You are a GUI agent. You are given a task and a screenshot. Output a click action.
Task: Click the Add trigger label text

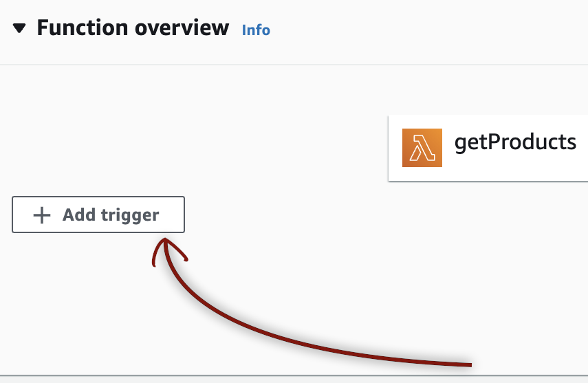(x=111, y=215)
